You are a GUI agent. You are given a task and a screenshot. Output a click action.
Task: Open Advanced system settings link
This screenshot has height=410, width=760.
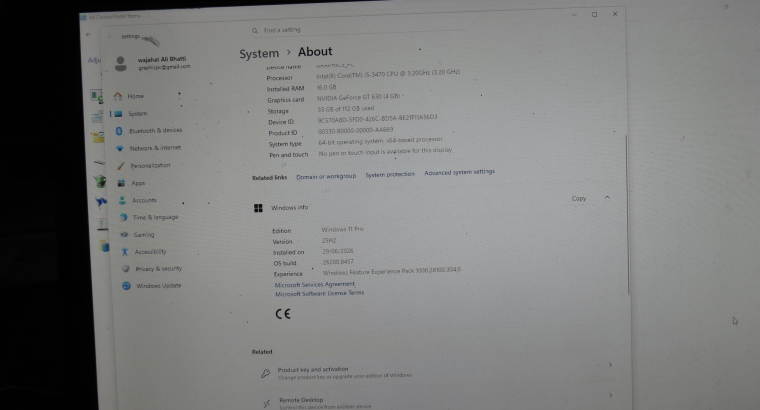(459, 172)
